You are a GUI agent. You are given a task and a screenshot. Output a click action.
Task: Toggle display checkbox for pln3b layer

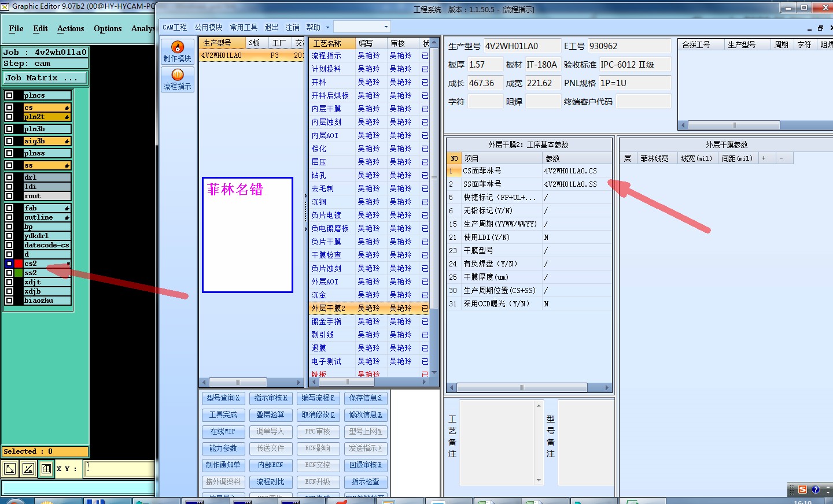[9, 129]
